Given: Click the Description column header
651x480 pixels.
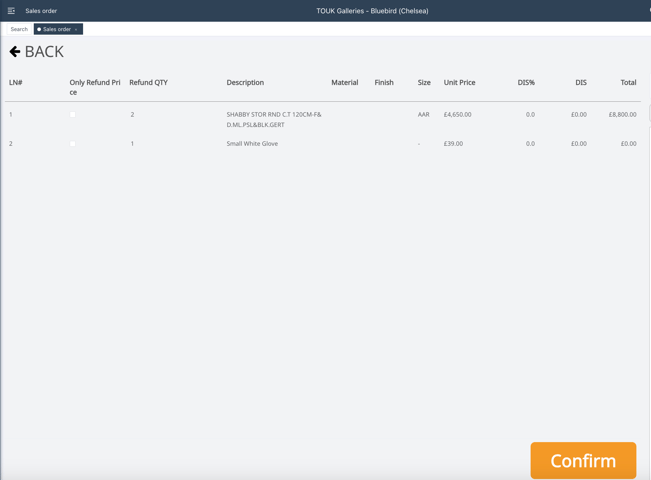Looking at the screenshot, I should [245, 83].
